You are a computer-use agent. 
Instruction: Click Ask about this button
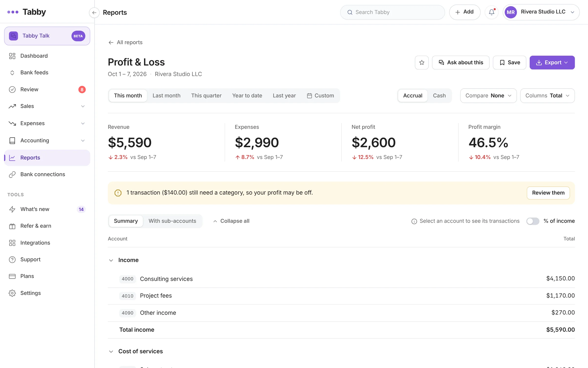pyautogui.click(x=461, y=63)
